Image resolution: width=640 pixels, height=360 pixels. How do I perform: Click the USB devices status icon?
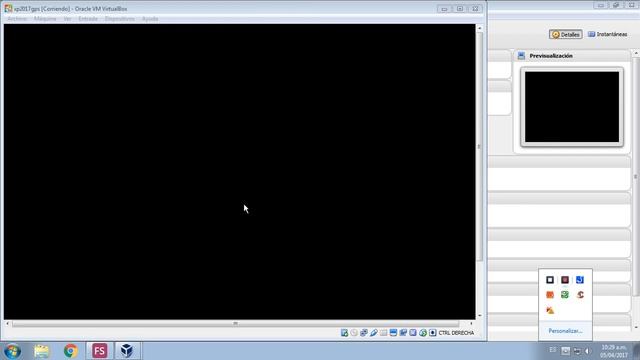click(373, 333)
